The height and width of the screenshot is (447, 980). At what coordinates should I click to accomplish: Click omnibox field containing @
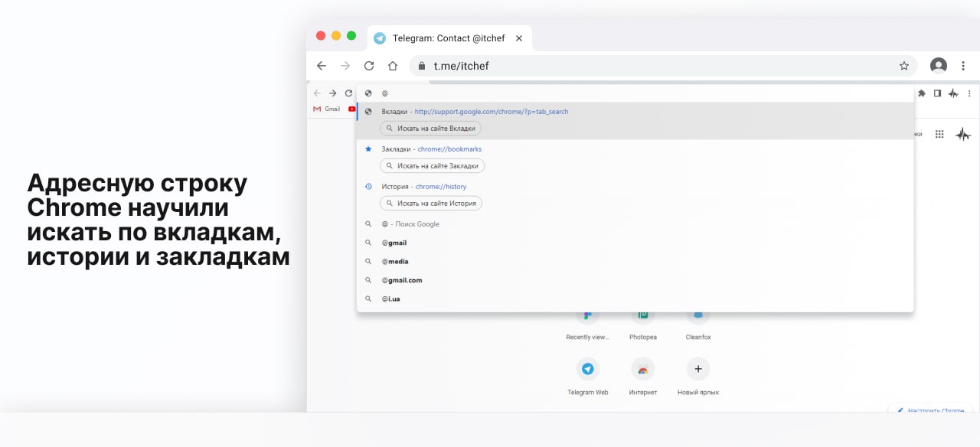point(635,93)
